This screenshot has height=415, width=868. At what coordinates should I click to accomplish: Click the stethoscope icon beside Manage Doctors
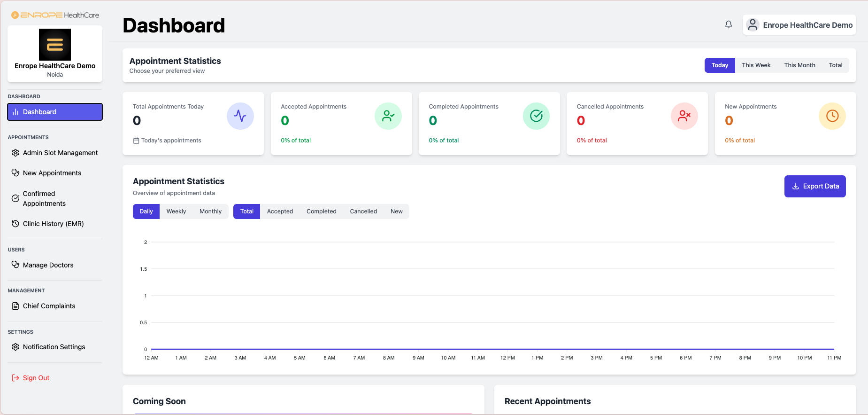[15, 265]
